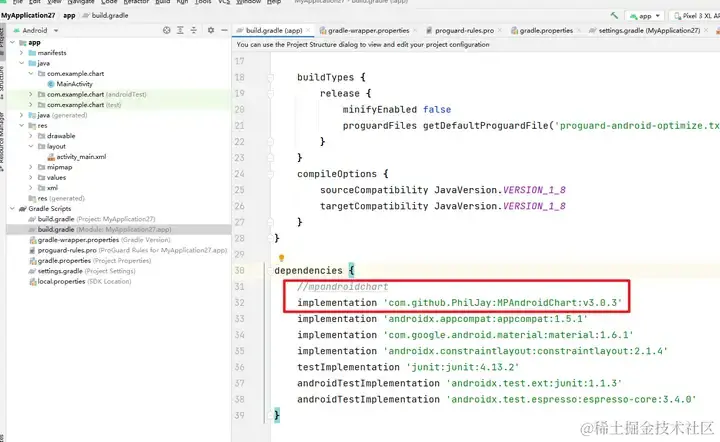Screen dimensions: 720x442
Task: Select local.properties (SDK Location) file
Action: pos(80,281)
